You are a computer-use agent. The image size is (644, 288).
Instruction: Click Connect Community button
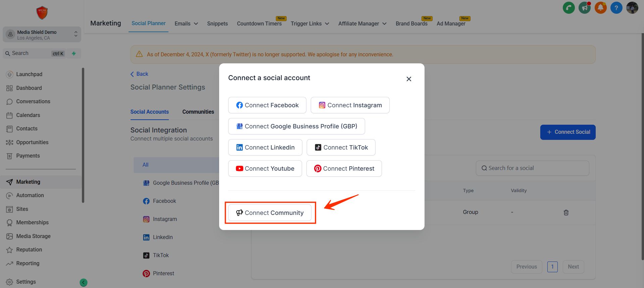[x=270, y=213]
